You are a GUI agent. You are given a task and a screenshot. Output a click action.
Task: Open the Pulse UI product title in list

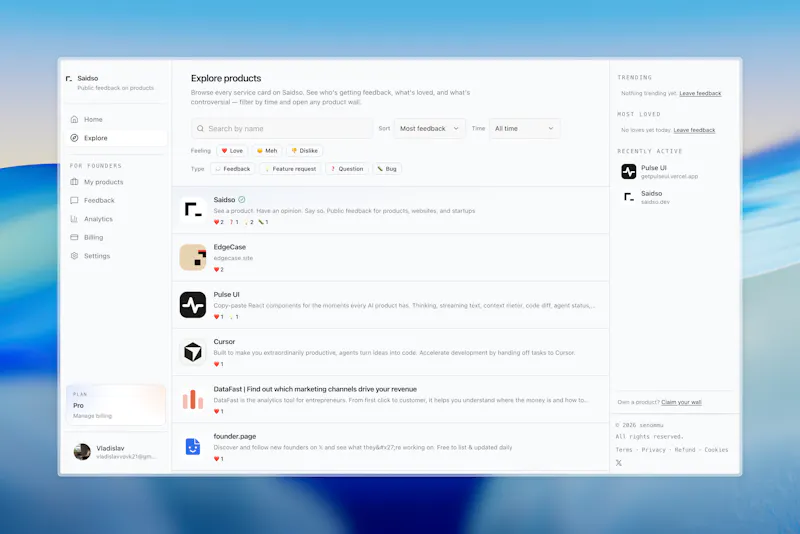click(x=227, y=295)
